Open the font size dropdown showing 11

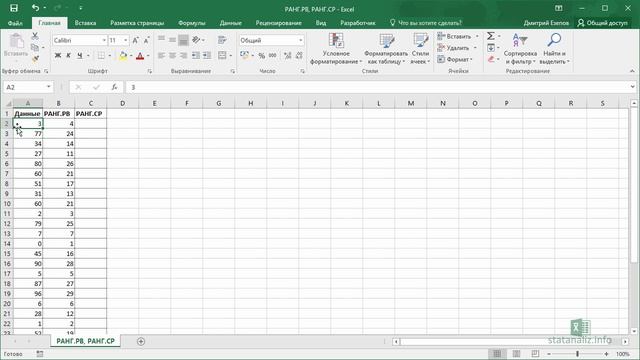(125, 40)
